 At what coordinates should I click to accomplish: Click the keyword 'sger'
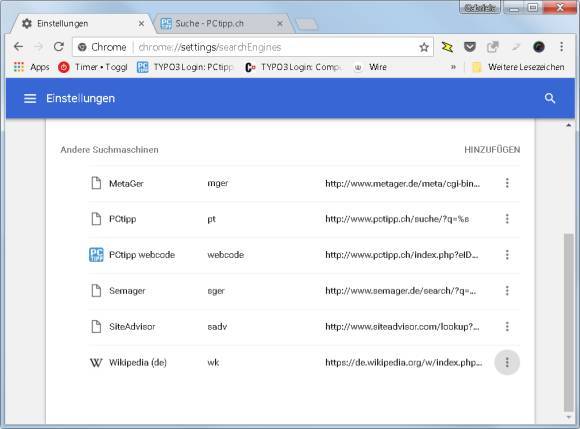coord(216,291)
